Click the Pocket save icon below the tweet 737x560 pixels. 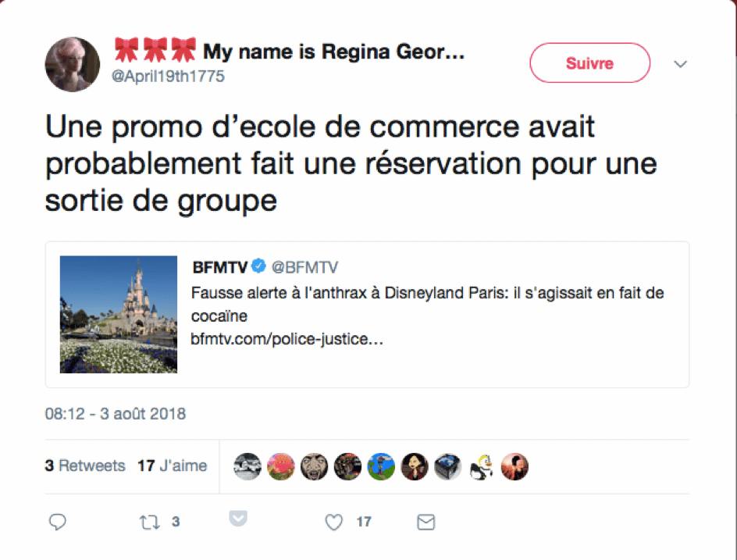point(238,518)
